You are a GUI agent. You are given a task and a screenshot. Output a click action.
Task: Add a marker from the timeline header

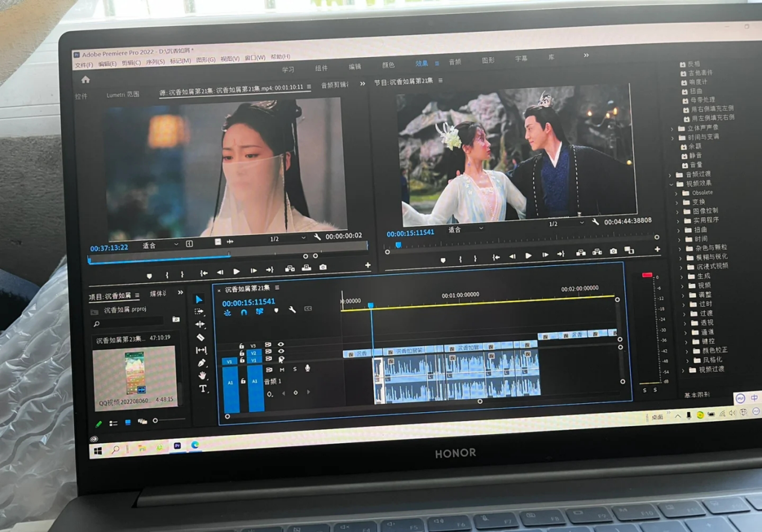tap(276, 311)
